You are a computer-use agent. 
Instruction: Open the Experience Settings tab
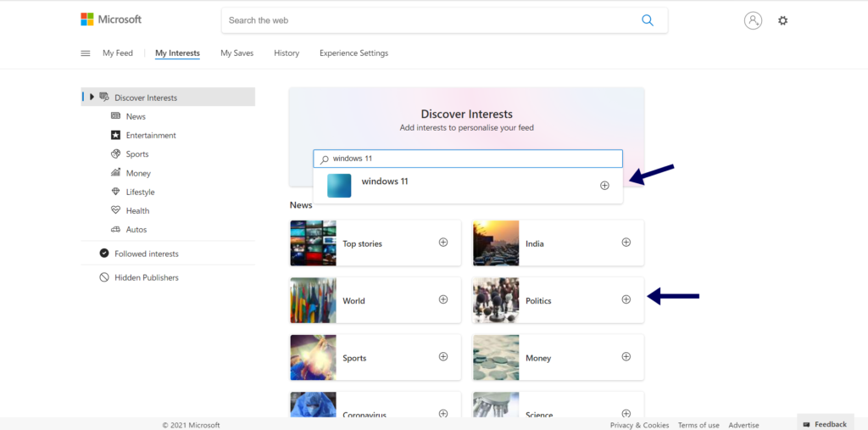pos(353,53)
